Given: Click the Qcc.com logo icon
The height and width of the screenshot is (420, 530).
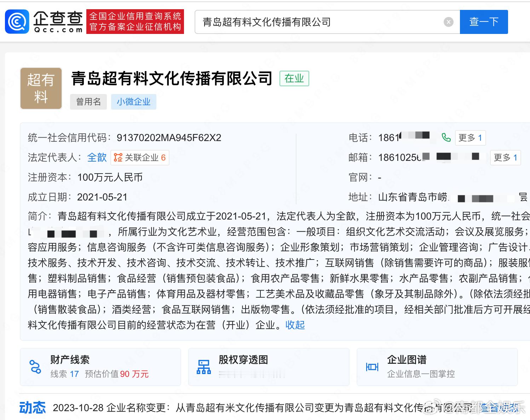Looking at the screenshot, I should [17, 22].
